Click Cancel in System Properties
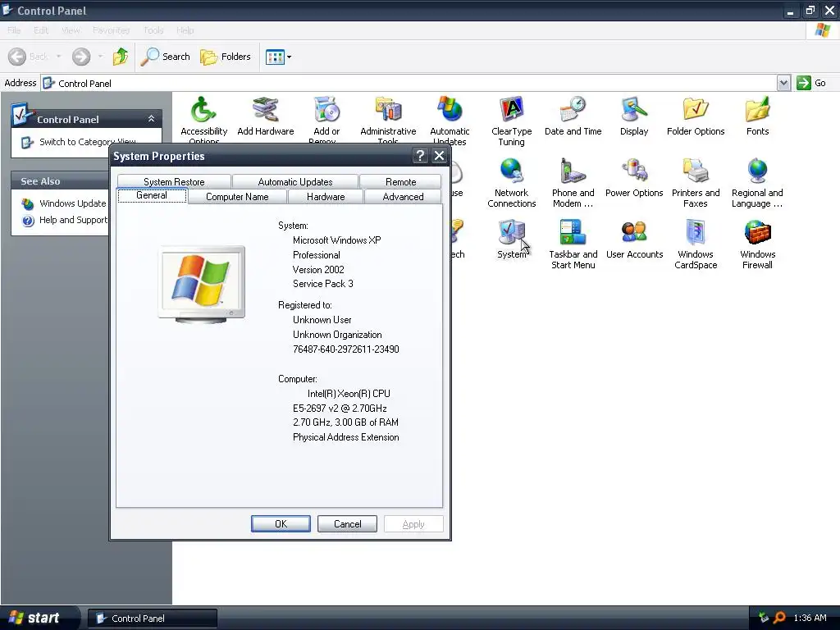Screen dimensions: 840x630 pos(347,524)
